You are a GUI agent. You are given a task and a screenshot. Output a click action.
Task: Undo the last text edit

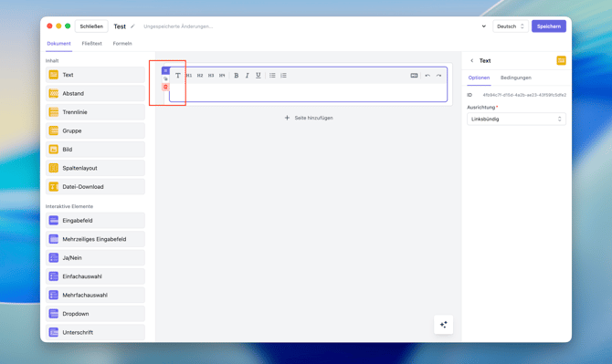427,76
